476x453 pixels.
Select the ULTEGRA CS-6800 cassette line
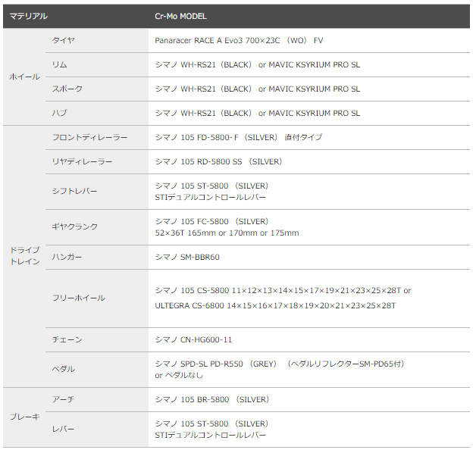pyautogui.click(x=275, y=305)
